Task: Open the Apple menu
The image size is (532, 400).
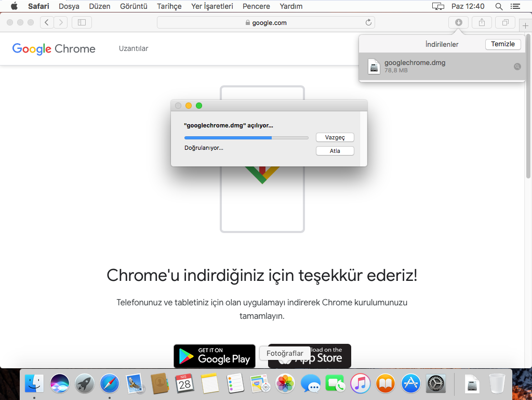Action: pyautogui.click(x=14, y=6)
